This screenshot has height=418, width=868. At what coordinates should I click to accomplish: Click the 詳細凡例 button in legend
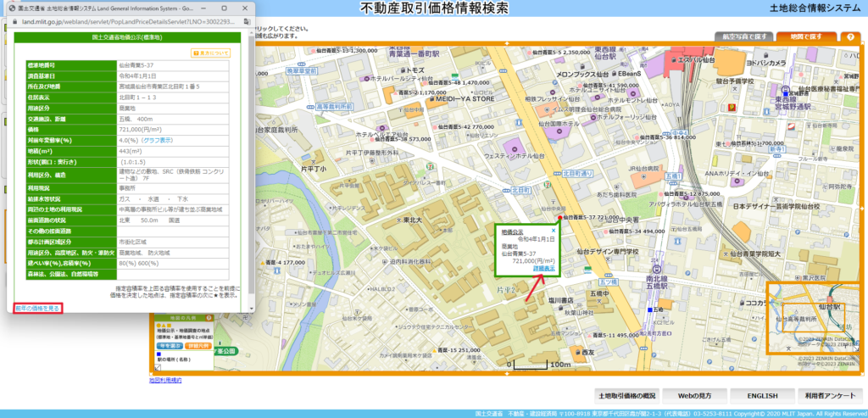tap(198, 346)
